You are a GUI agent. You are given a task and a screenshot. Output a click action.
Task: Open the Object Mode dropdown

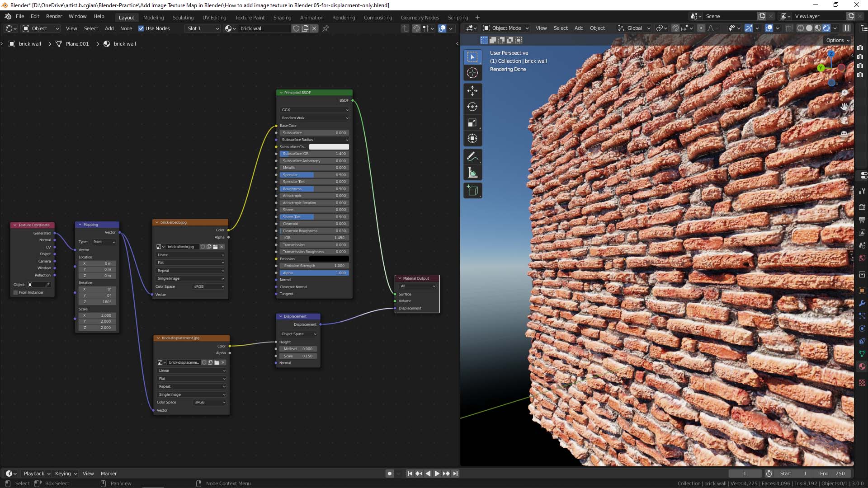(x=506, y=28)
